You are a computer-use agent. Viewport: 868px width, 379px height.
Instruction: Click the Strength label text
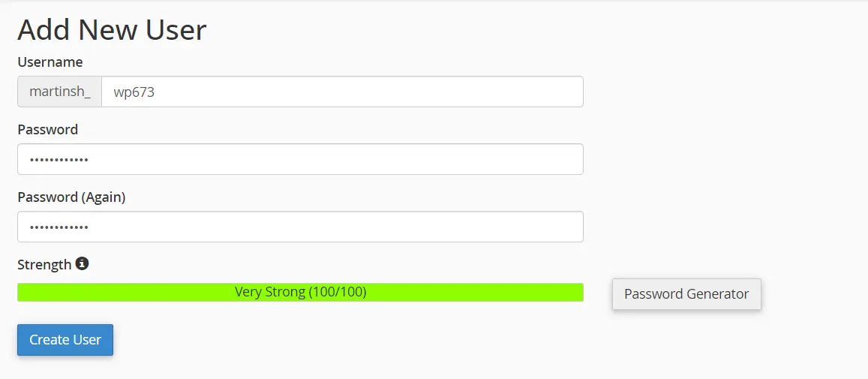point(44,265)
